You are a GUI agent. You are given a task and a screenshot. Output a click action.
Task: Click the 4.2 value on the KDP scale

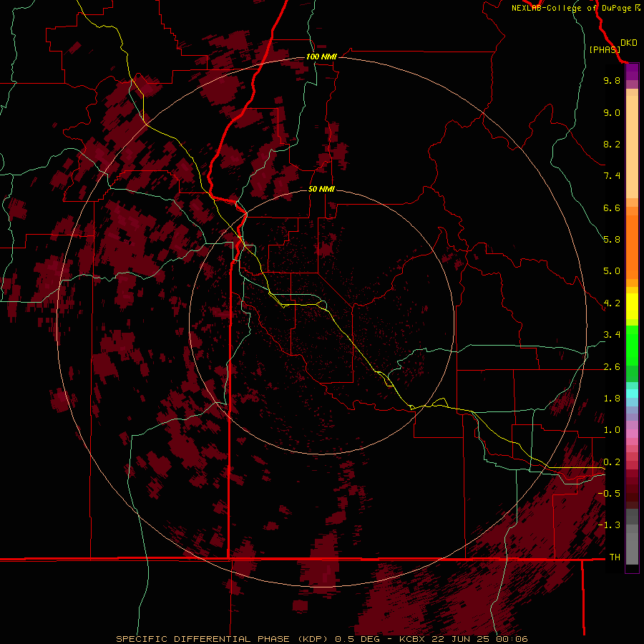click(612, 303)
